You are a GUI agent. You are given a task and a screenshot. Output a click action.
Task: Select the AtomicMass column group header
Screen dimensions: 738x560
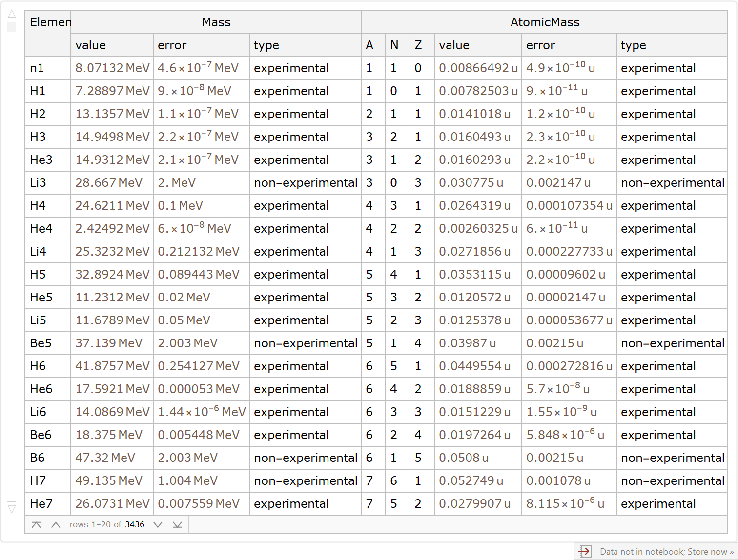[x=545, y=22]
